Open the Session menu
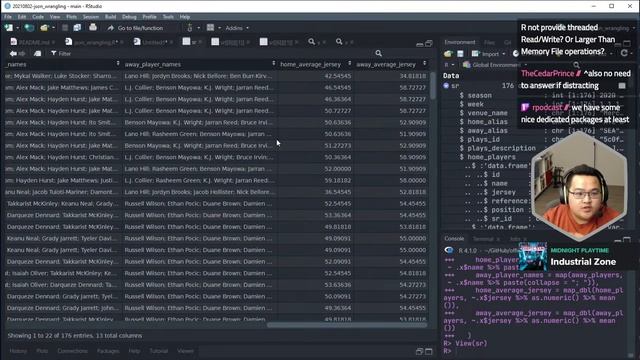 click(91, 17)
